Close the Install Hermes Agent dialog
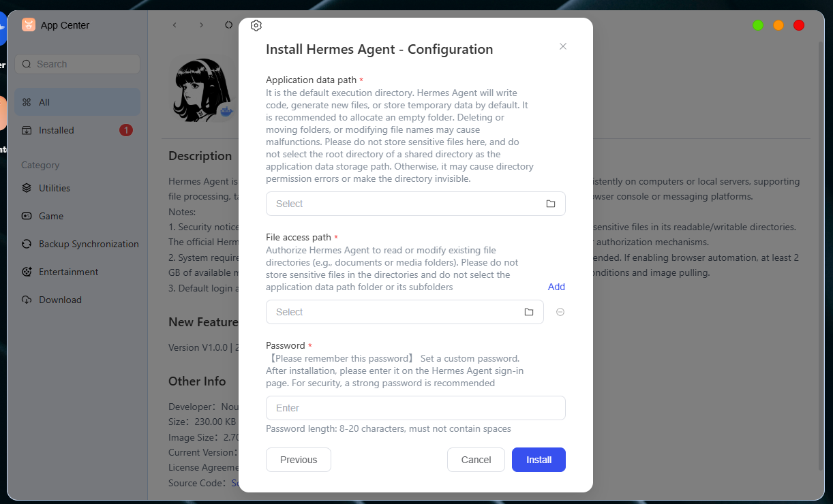Viewport: 833px width, 504px height. pos(563,46)
